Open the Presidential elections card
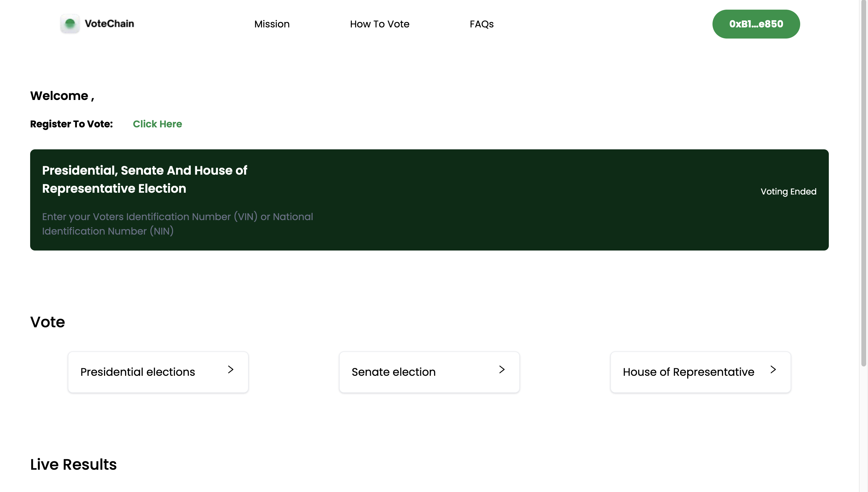This screenshot has height=492, width=868. tap(138, 372)
